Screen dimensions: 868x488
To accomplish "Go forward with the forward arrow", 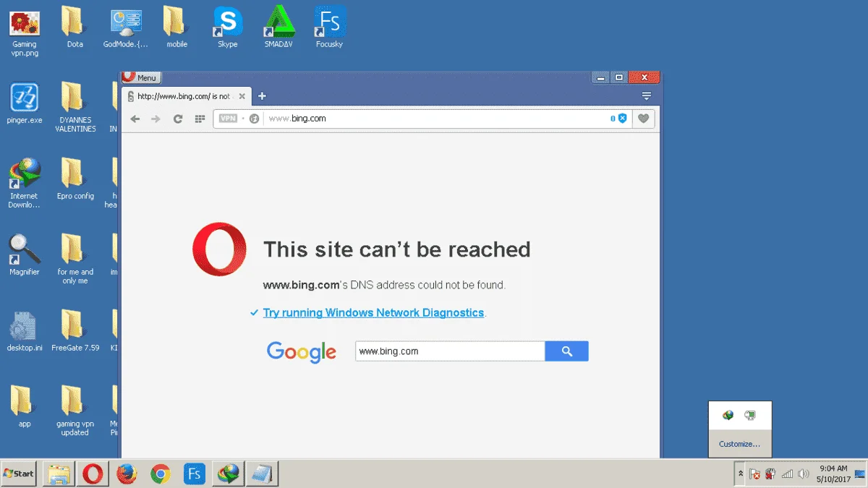I will tap(156, 119).
